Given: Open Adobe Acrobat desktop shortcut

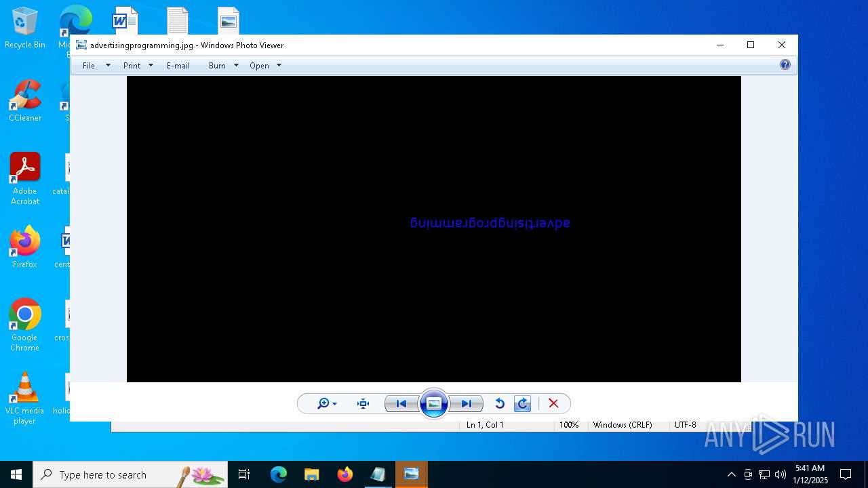Looking at the screenshot, I should [25, 179].
